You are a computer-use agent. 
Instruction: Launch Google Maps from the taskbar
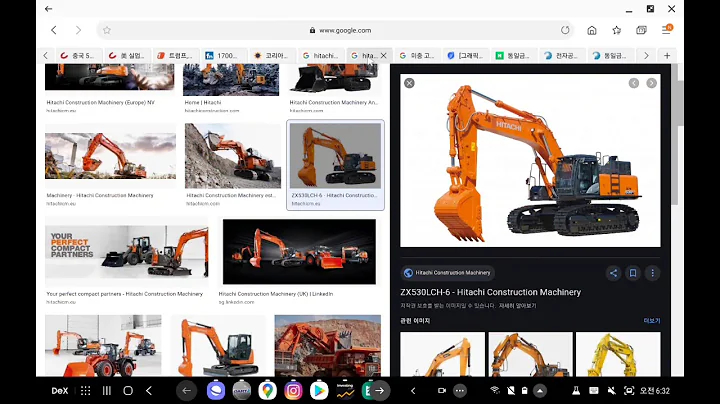tap(268, 391)
